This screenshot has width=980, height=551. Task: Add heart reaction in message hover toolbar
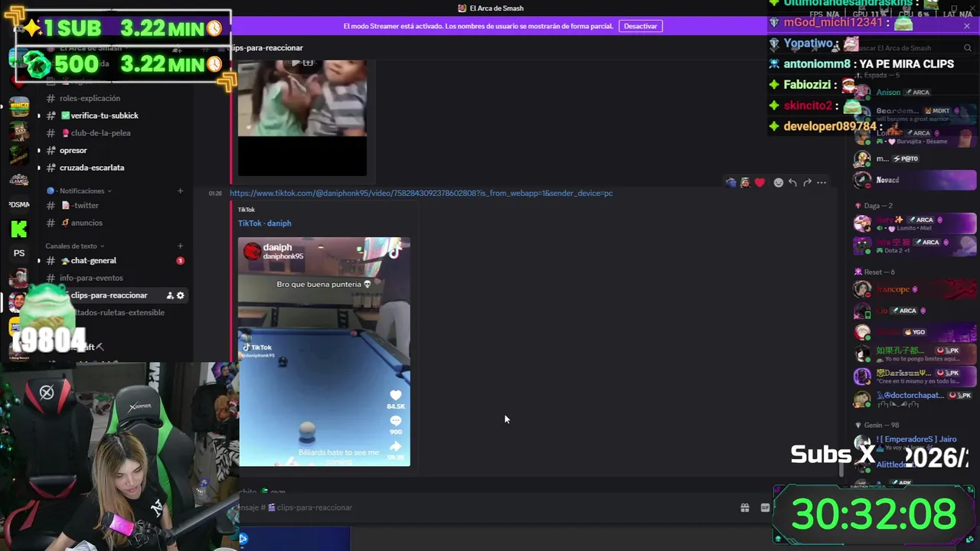click(759, 182)
